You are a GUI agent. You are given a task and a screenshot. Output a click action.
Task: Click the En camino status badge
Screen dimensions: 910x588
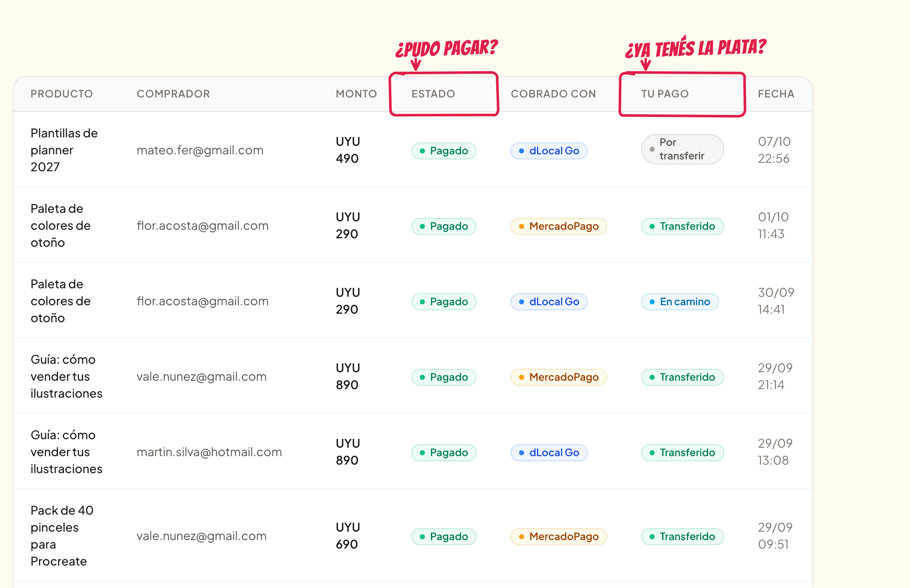pos(680,302)
